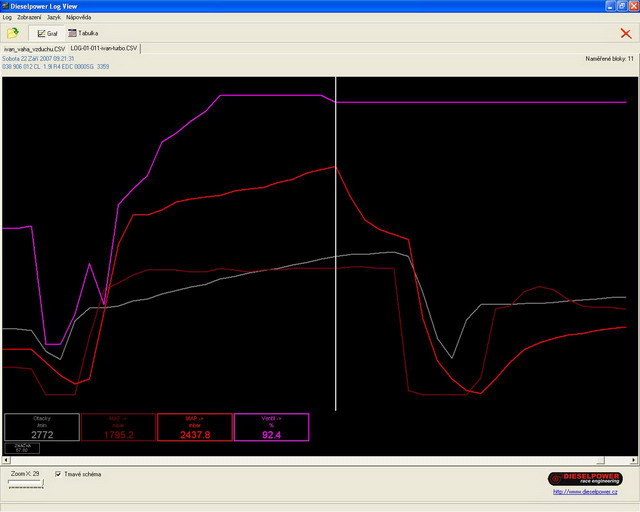Select the Otáčky RPM value box
Screen dimensions: 640x512
click(42, 427)
